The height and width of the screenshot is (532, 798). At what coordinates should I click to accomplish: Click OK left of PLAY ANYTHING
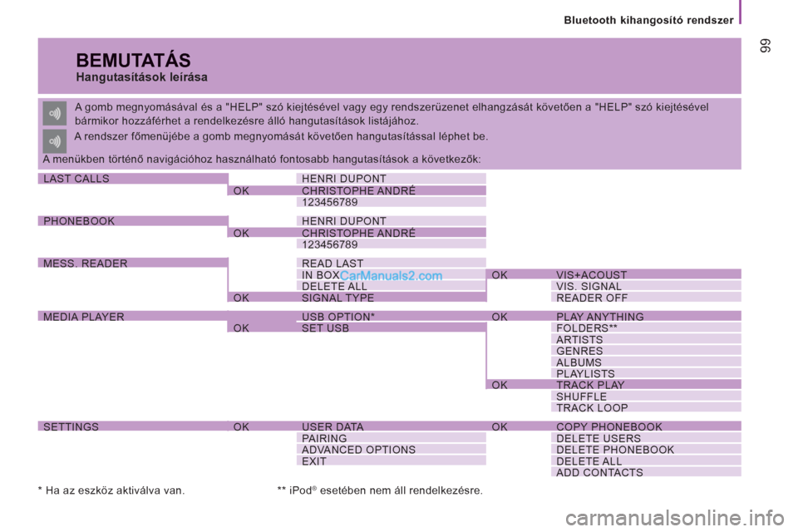[x=500, y=317]
